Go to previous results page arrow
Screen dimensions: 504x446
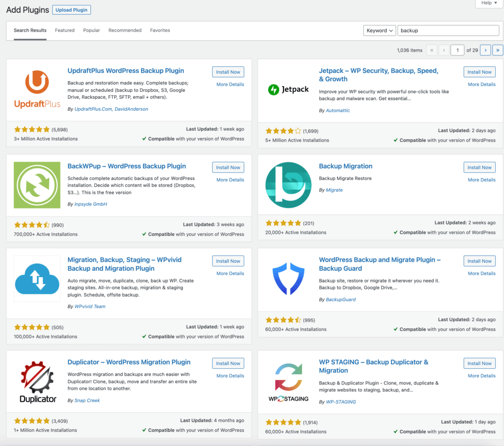pyautogui.click(x=444, y=50)
